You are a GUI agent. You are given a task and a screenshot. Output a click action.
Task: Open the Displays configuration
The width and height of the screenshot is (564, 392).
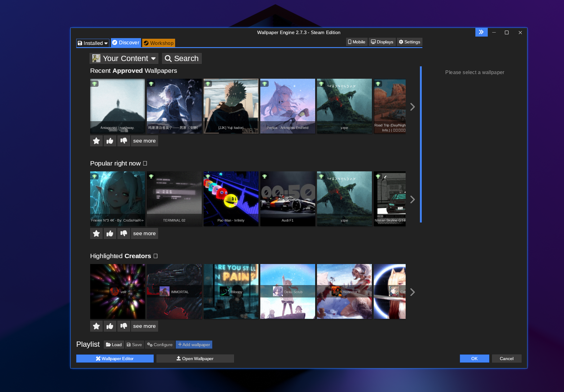[382, 42]
